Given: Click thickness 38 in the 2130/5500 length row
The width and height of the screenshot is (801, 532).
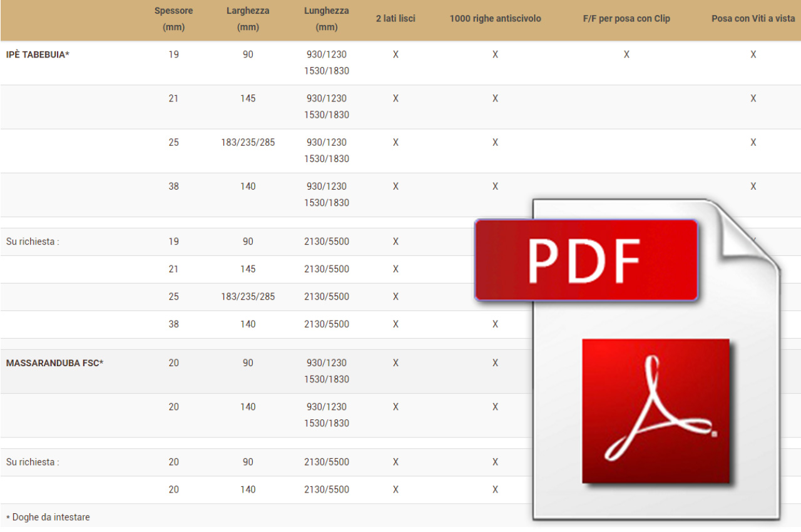Looking at the screenshot, I should pos(173,324).
